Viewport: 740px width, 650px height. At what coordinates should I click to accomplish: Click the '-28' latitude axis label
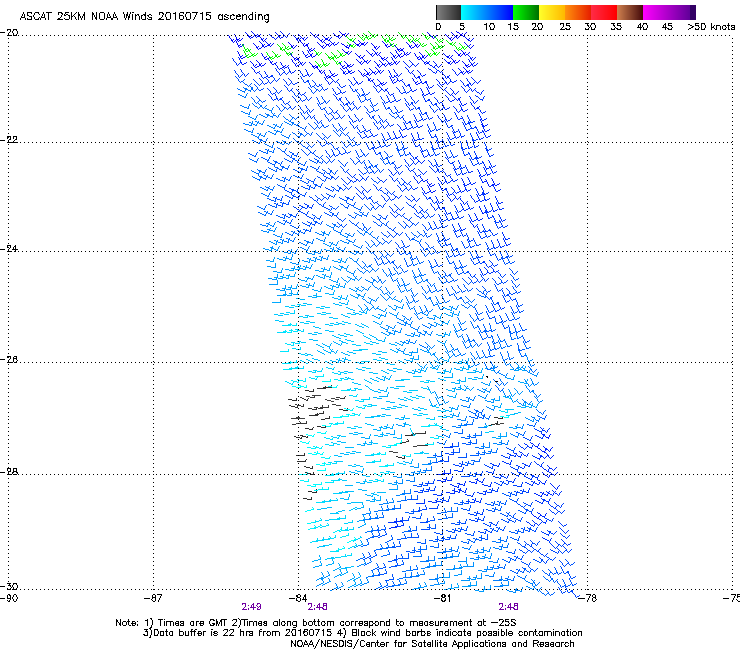(x=9, y=472)
